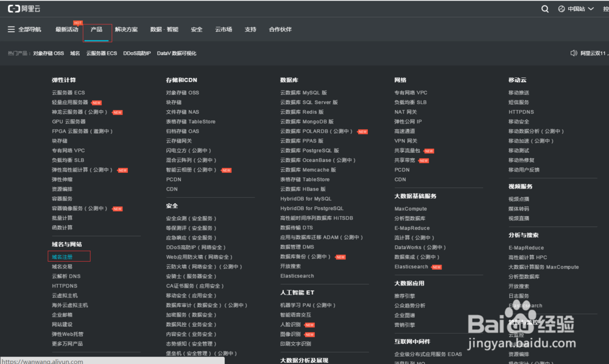Open 数据管理 DMS link
This screenshot has width=609, height=364.
pyautogui.click(x=297, y=247)
